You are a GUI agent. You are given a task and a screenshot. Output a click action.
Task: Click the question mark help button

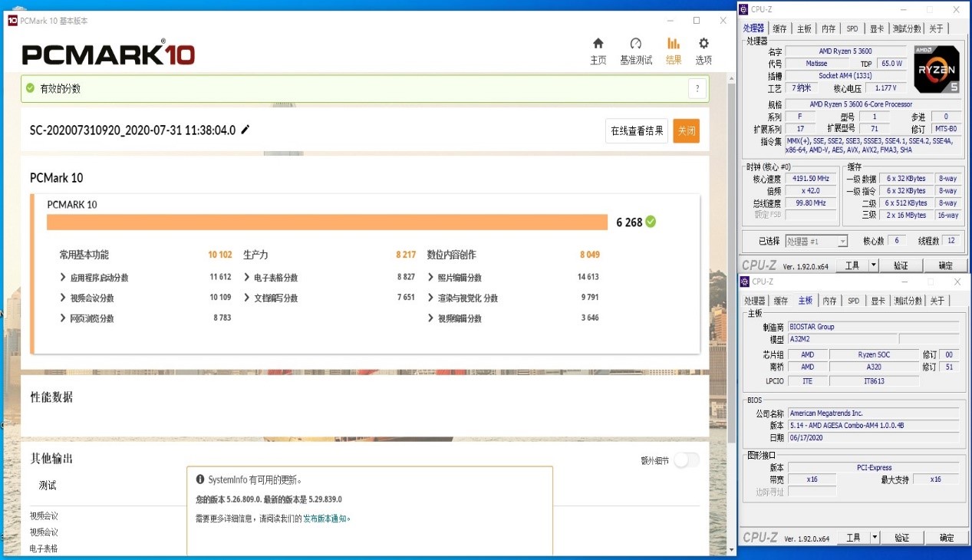(x=697, y=89)
